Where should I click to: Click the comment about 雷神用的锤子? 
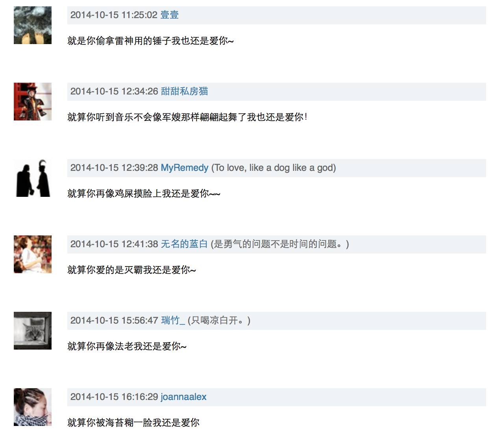[150, 41]
